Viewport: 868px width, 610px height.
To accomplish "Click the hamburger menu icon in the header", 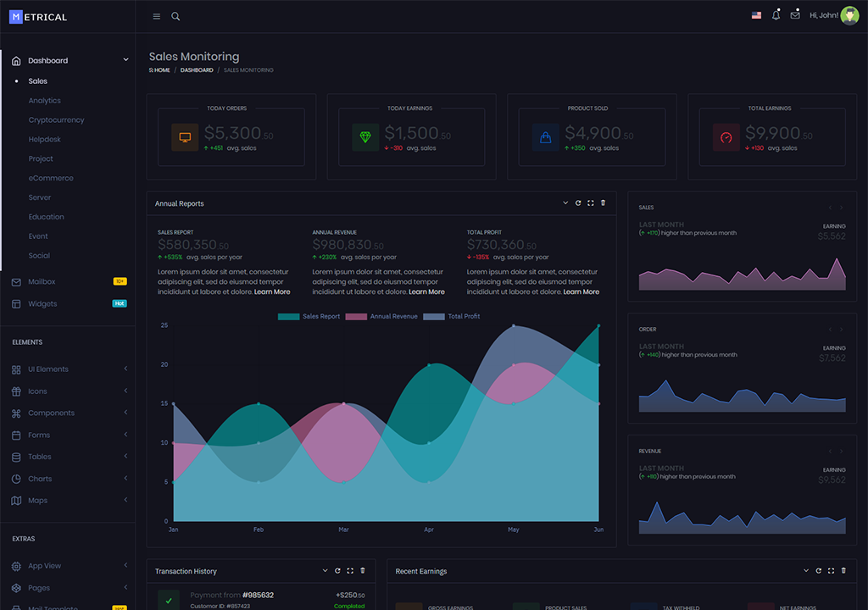I will click(156, 16).
